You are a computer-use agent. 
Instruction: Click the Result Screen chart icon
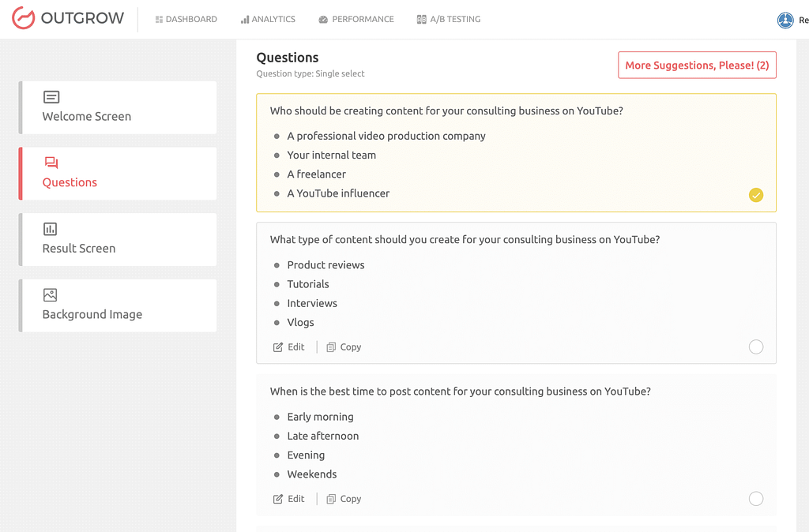51,229
